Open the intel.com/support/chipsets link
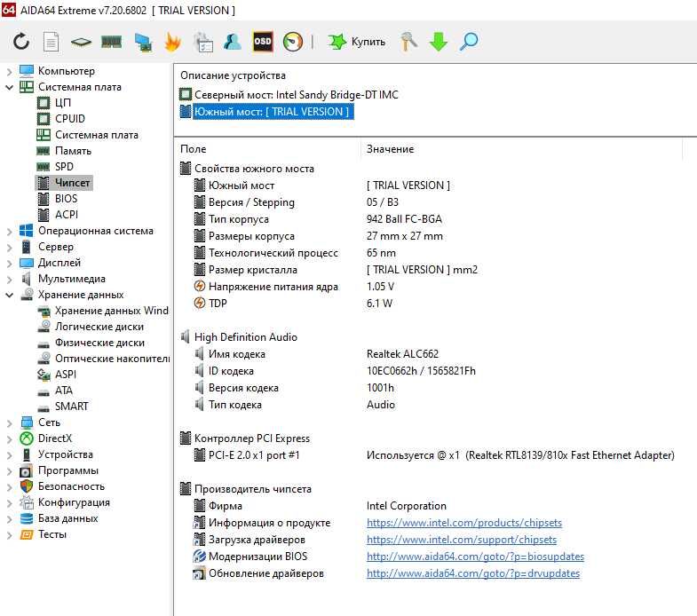Image resolution: width=697 pixels, height=616 pixels. click(x=462, y=540)
